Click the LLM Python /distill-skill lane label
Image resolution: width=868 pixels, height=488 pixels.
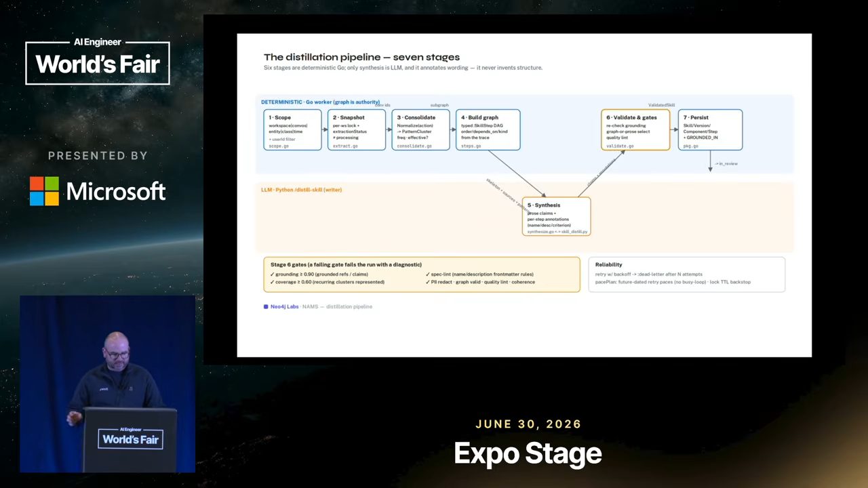pyautogui.click(x=301, y=190)
